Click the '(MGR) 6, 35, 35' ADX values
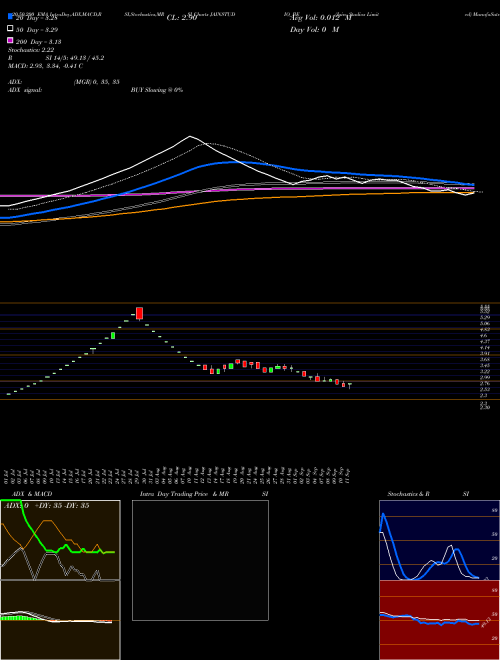This screenshot has height=660, width=500. pyautogui.click(x=97, y=82)
